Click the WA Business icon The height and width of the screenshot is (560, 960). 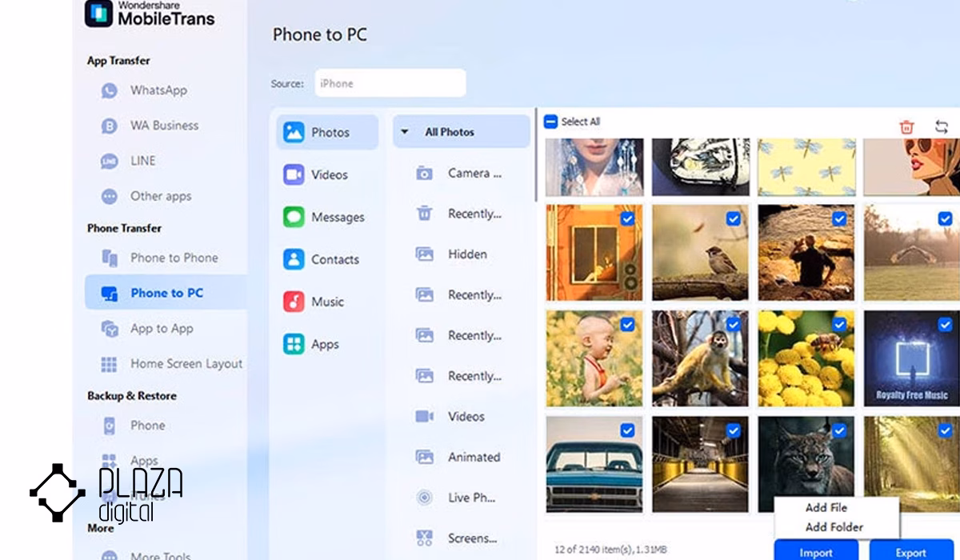pos(109,126)
